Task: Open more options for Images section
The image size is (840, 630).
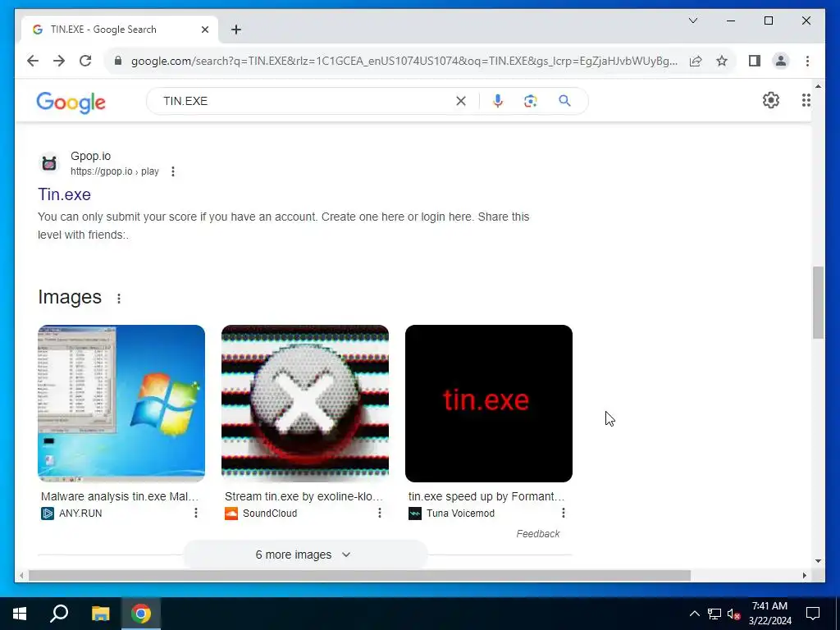Action: [119, 299]
